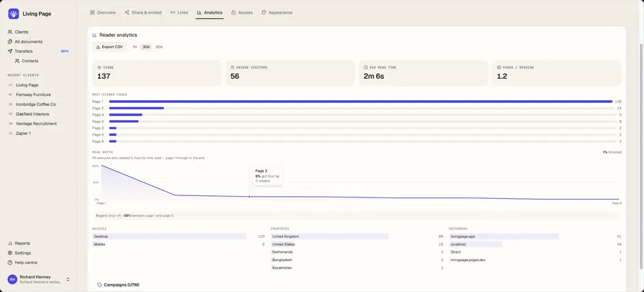
Task: Switch to the Links tab
Action: pos(179,13)
